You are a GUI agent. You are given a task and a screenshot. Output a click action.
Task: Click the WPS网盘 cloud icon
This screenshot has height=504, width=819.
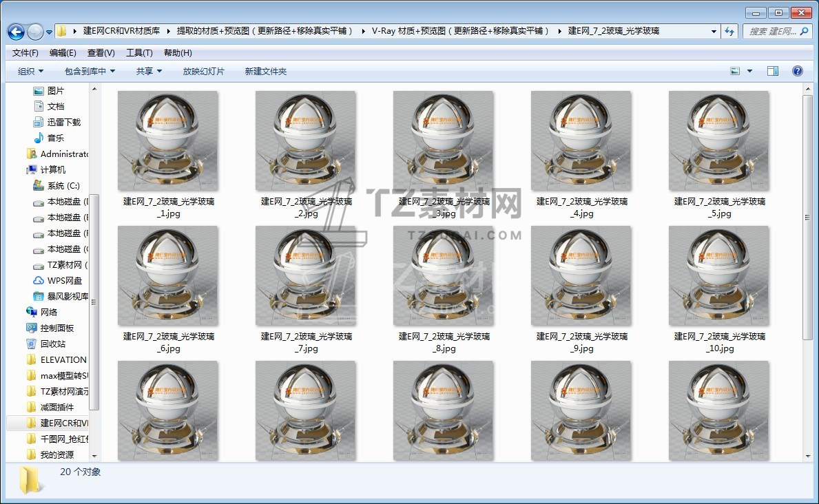click(x=39, y=281)
